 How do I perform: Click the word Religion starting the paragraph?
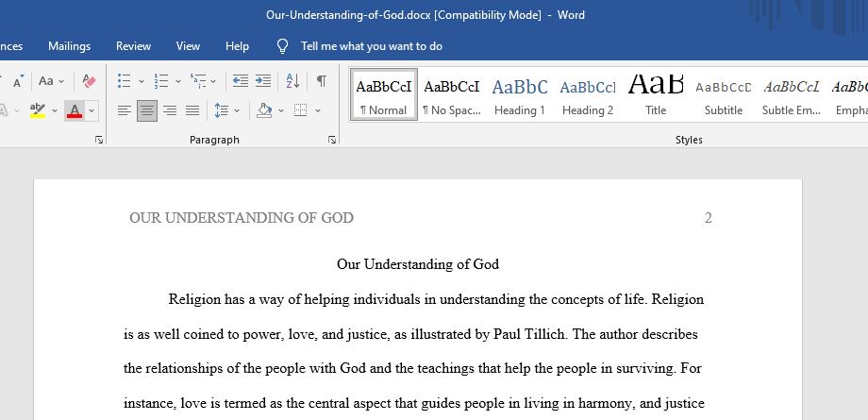pyautogui.click(x=194, y=300)
